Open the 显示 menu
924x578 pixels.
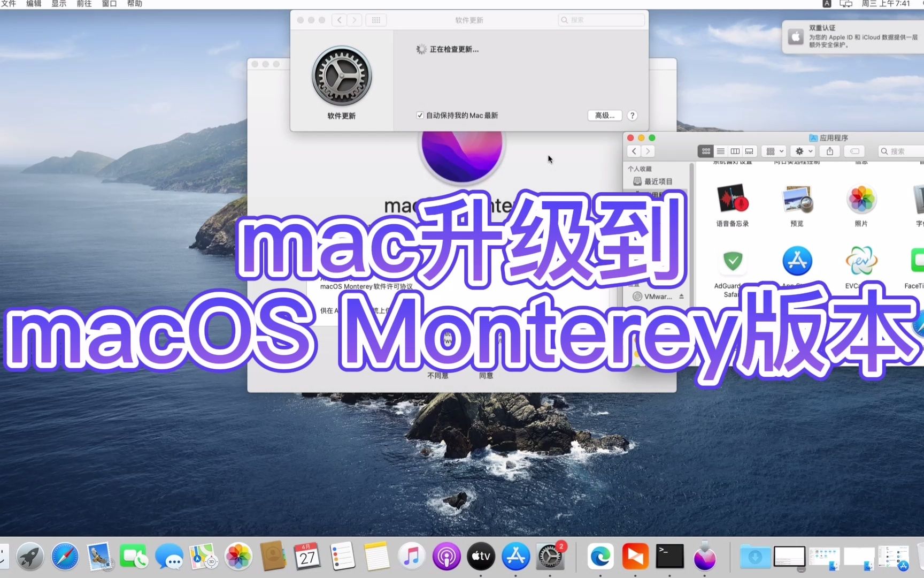tap(59, 4)
